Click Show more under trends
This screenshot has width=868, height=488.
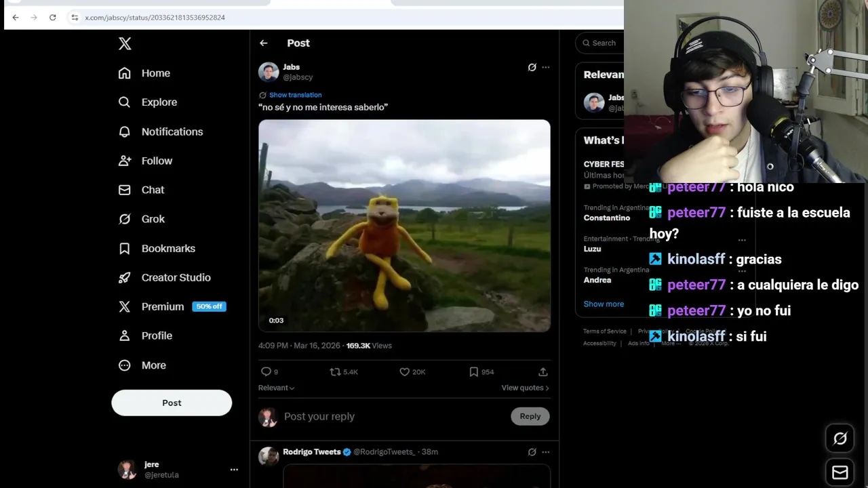(604, 304)
